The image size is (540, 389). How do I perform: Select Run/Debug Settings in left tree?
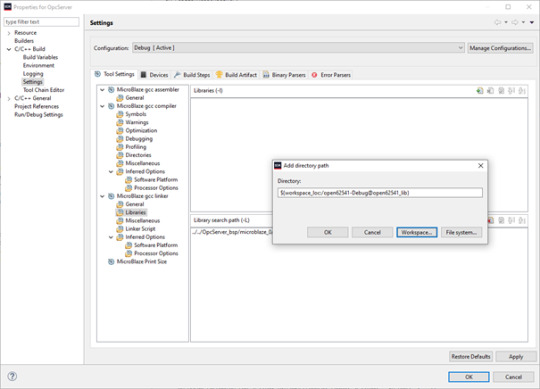[x=39, y=115]
